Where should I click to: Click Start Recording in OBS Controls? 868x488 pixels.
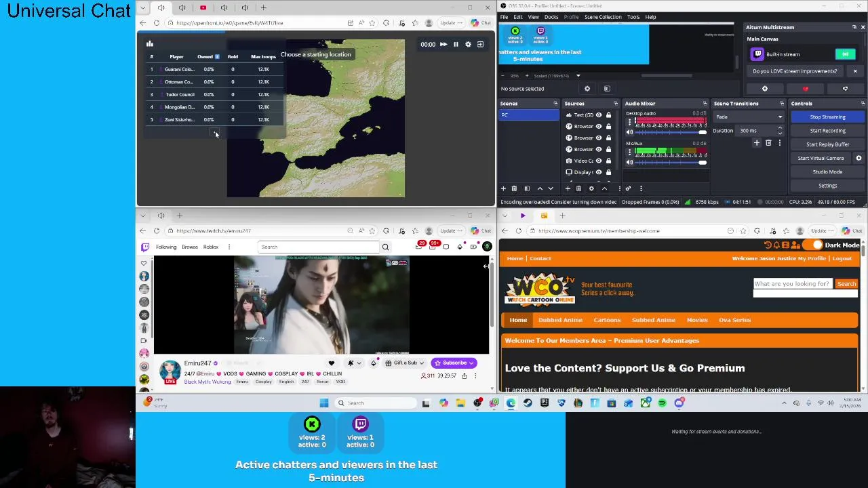[827, 131]
